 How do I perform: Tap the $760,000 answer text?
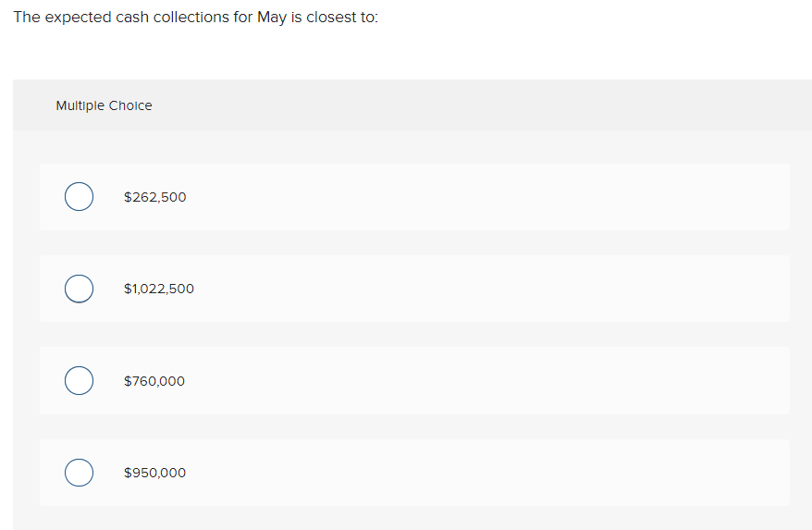154,381
